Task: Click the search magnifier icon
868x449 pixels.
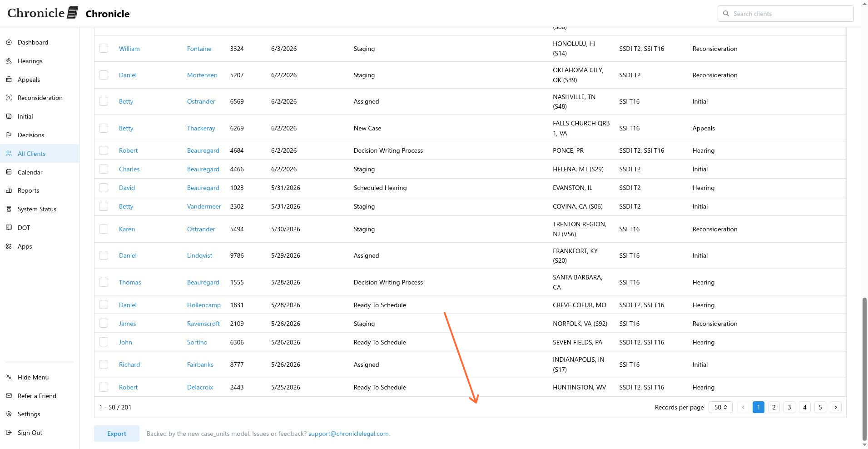Action: click(x=726, y=14)
